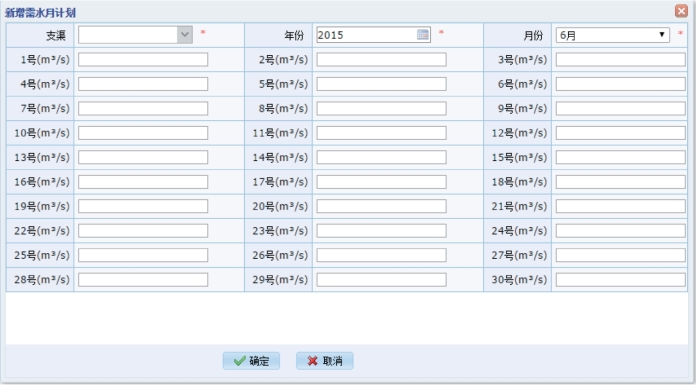Image resolution: width=696 pixels, height=385 pixels.
Task: Click the 确定 confirm button
Action: click(x=251, y=361)
